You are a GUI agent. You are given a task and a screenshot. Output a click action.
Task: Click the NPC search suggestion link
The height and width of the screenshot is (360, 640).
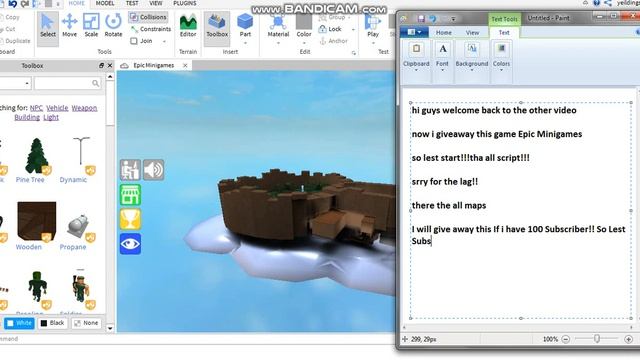pyautogui.click(x=36, y=108)
